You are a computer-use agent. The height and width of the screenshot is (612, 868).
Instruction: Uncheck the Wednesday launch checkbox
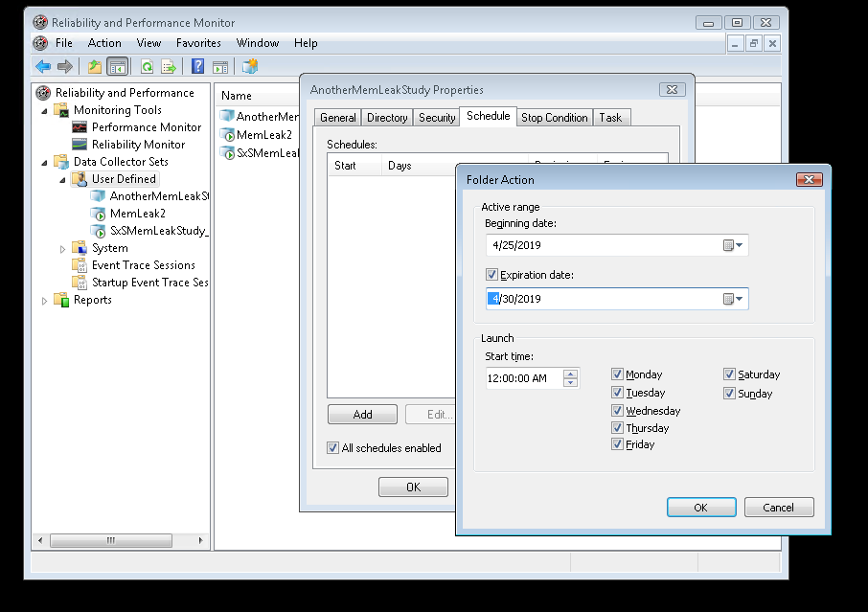618,410
